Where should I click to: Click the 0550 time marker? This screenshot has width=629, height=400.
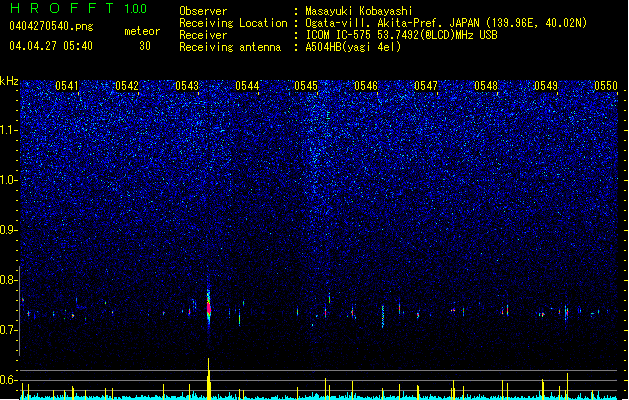click(606, 86)
